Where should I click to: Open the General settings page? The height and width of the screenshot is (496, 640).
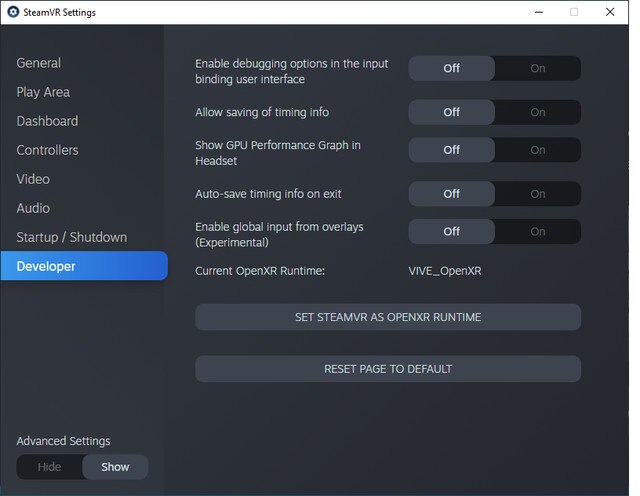[39, 63]
